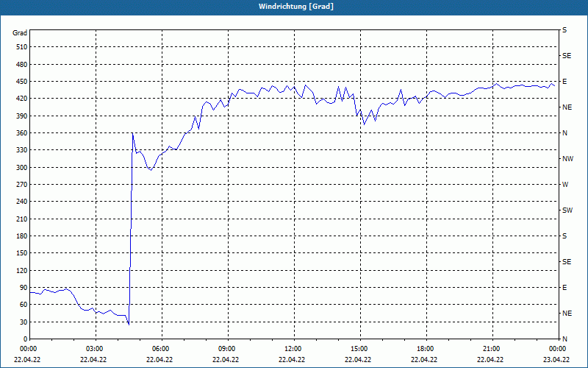Click the '270' y-axis value

pos(22,185)
